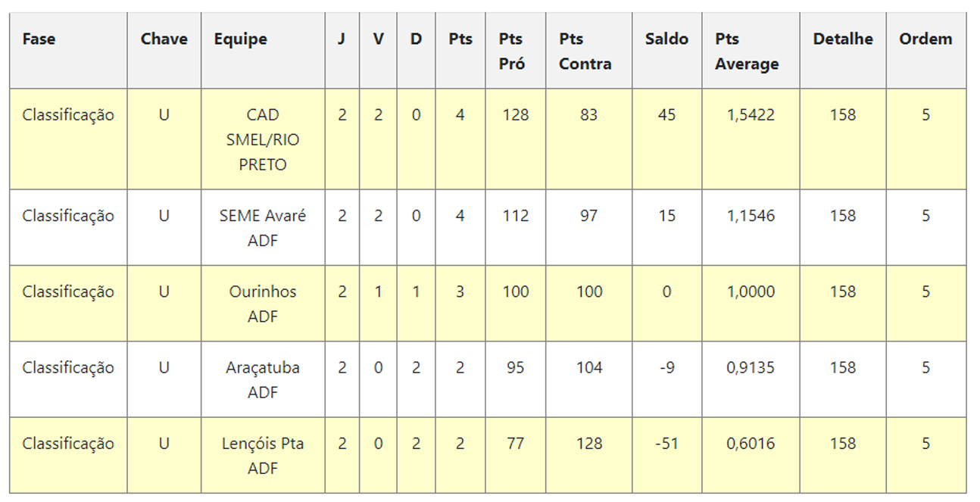Click the saldo value 45
The image size is (980, 502).
(x=666, y=115)
